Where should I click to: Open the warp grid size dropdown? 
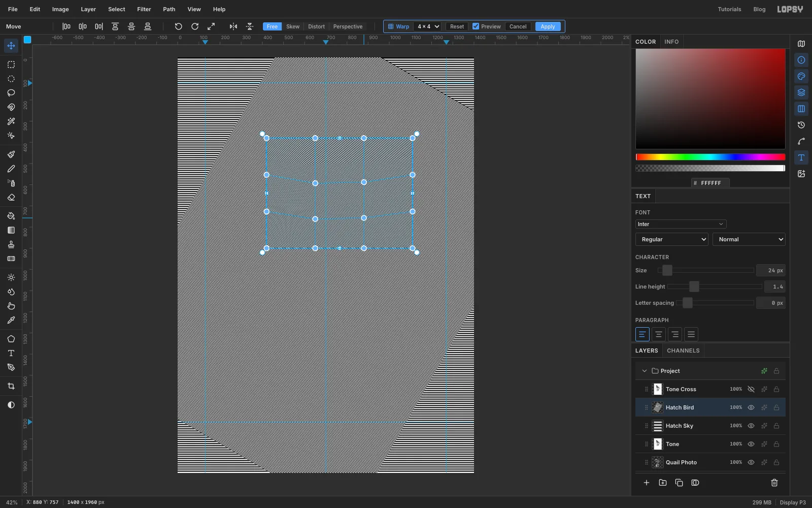click(428, 26)
